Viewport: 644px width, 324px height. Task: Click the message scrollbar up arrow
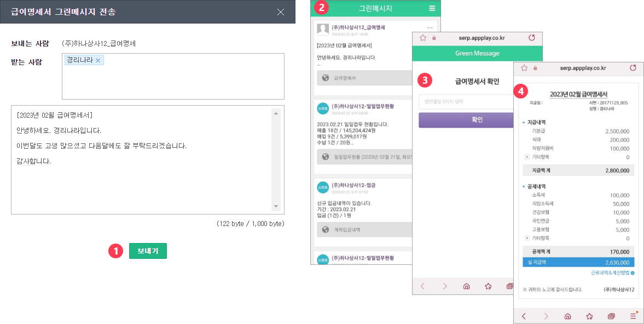pos(276,113)
